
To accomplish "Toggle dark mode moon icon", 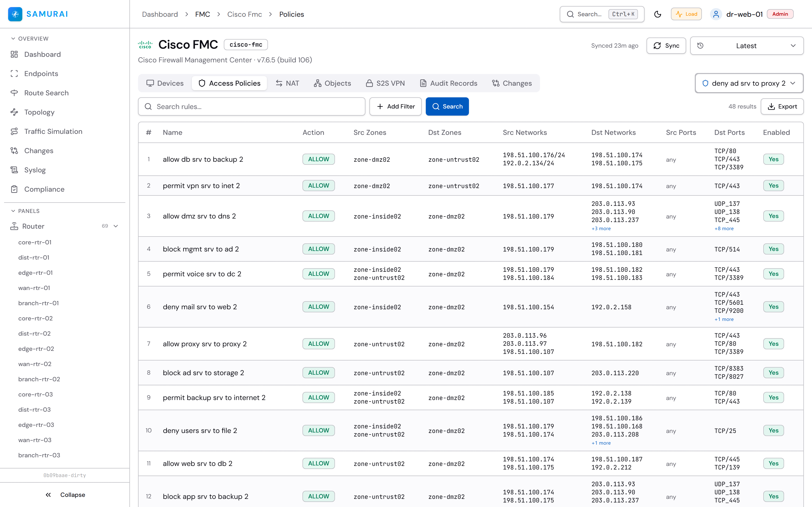I will click(657, 14).
